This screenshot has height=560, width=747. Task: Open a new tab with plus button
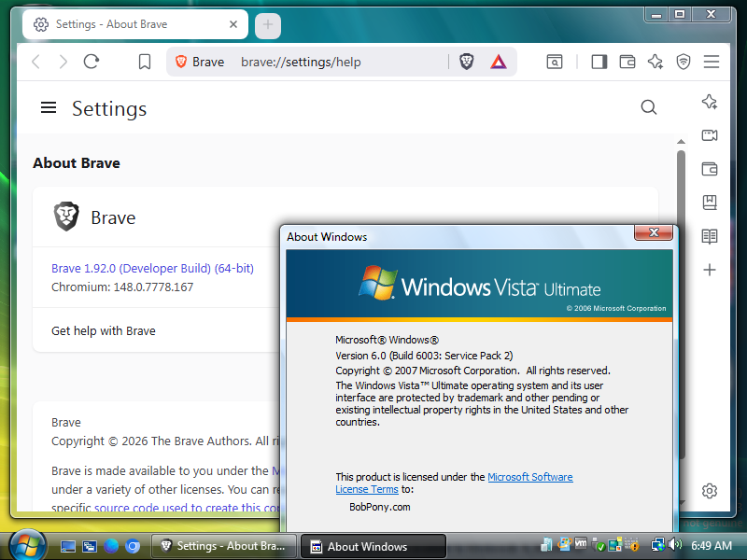tap(268, 25)
